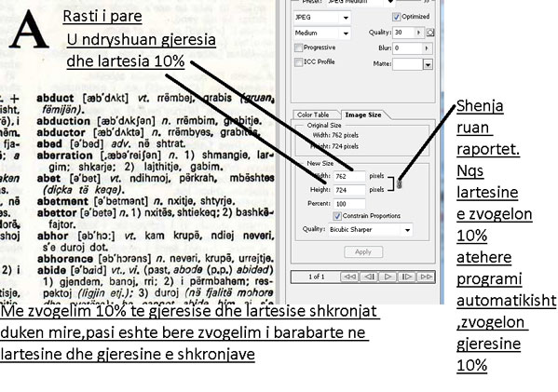This screenshot has width=558, height=392.
Task: Click the large letter 'A' in preview
Action: coord(29,30)
